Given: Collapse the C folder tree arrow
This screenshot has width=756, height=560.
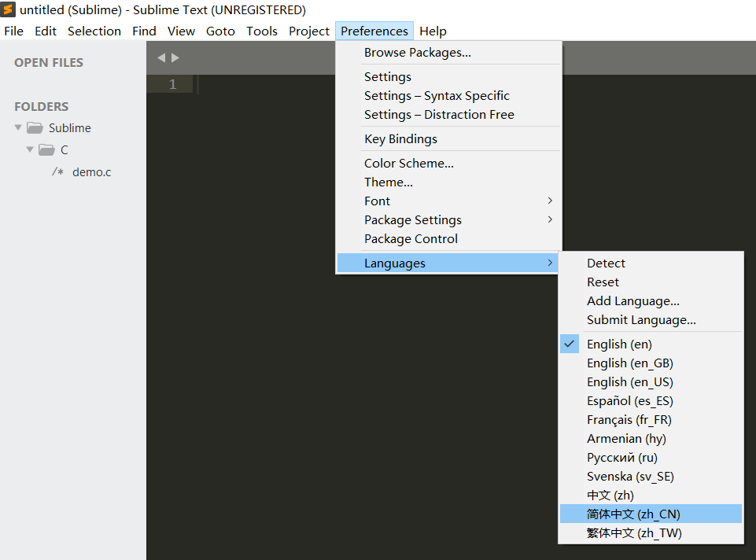Looking at the screenshot, I should point(30,149).
